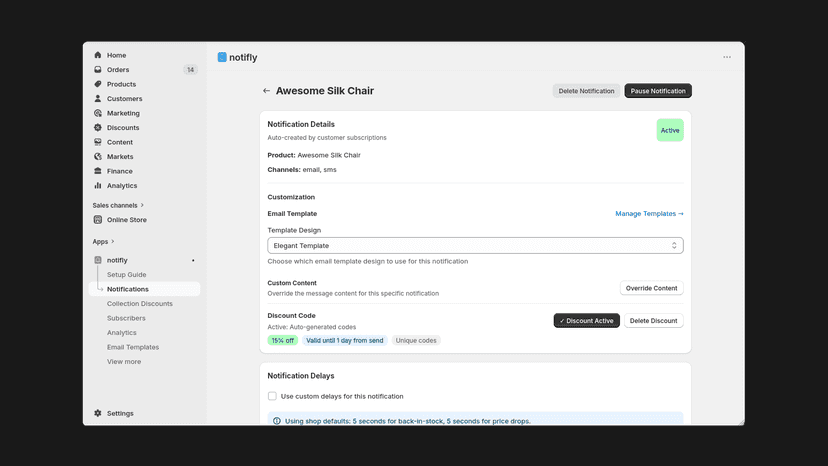The height and width of the screenshot is (466, 828).
Task: Select Notifications in notifly submenu
Action: (x=145, y=289)
